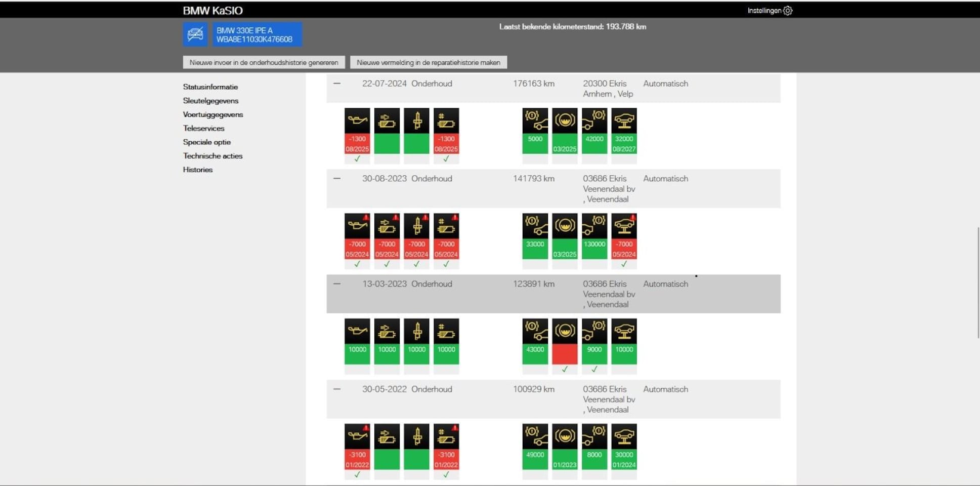Select the air filter icon in 30-08-2023 entry
Screen dimensions: 980x486
click(387, 226)
